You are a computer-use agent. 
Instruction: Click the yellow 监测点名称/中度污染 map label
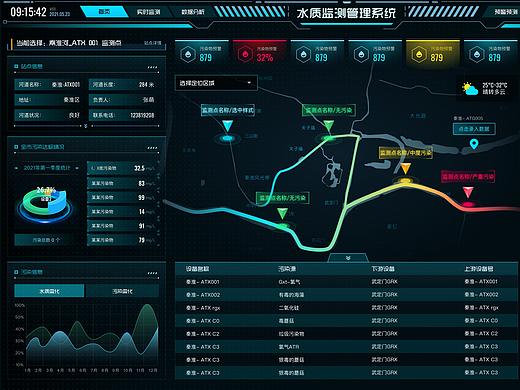(406, 153)
